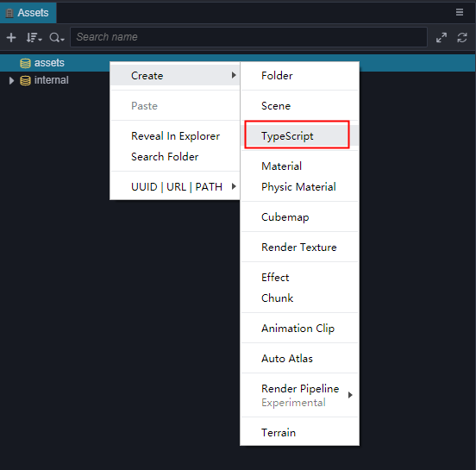The image size is (476, 470).
Task: Create a Render Texture
Action: coord(299,248)
